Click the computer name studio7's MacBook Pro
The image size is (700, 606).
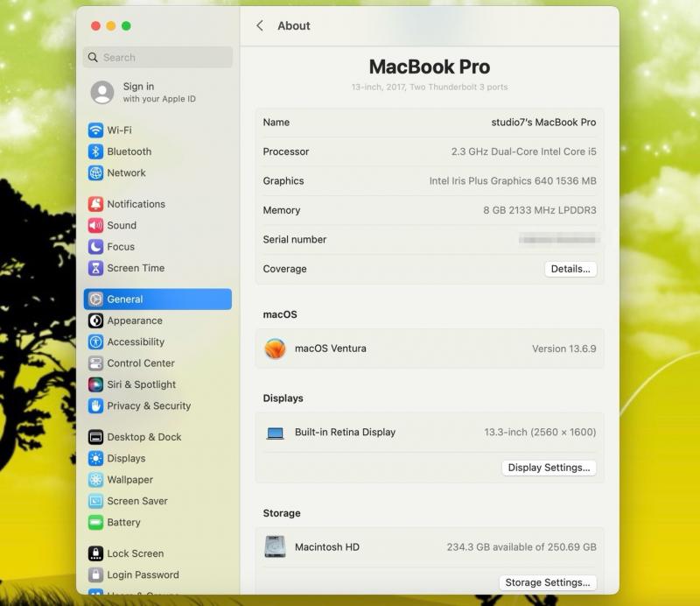543,122
